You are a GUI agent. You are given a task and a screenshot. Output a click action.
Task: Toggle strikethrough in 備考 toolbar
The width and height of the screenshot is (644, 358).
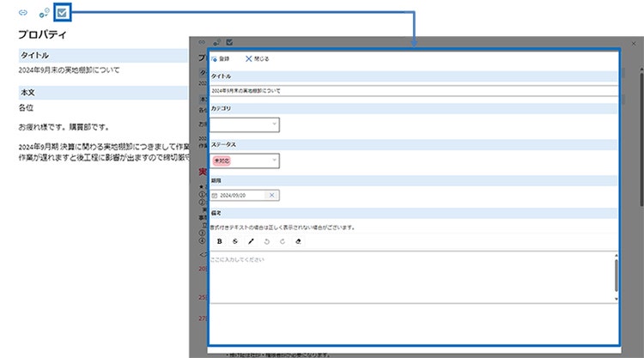coord(235,241)
